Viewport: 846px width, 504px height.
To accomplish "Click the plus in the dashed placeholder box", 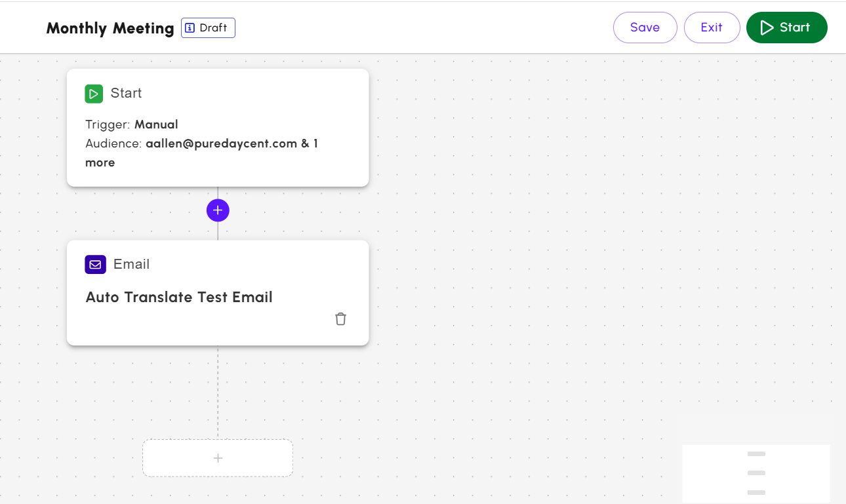I will pos(218,458).
